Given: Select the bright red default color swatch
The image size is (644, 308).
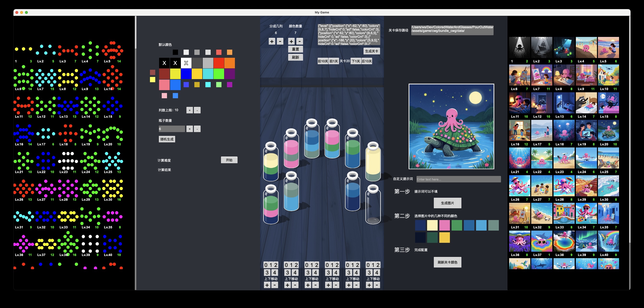Looking at the screenshot, I should pyautogui.click(x=219, y=63).
